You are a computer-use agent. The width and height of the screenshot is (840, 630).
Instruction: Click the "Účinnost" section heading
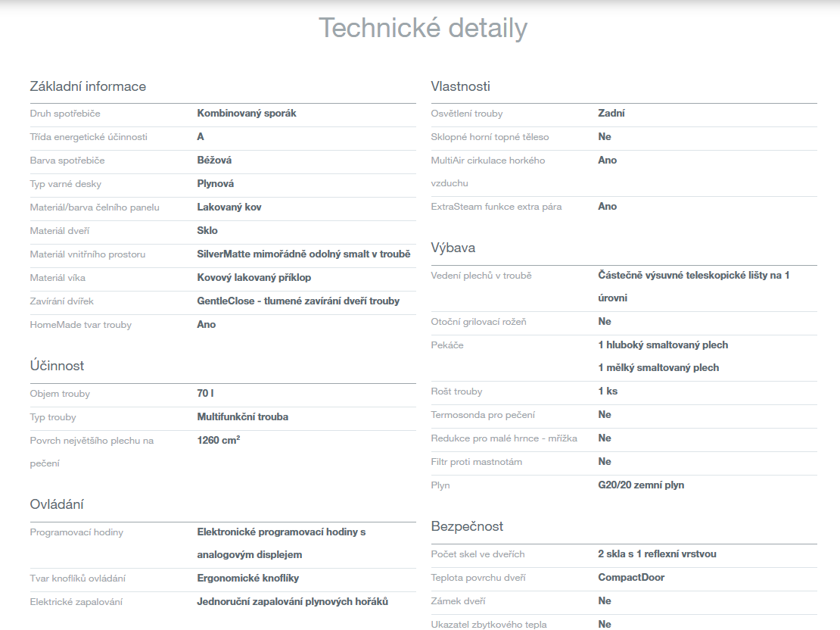tap(57, 366)
